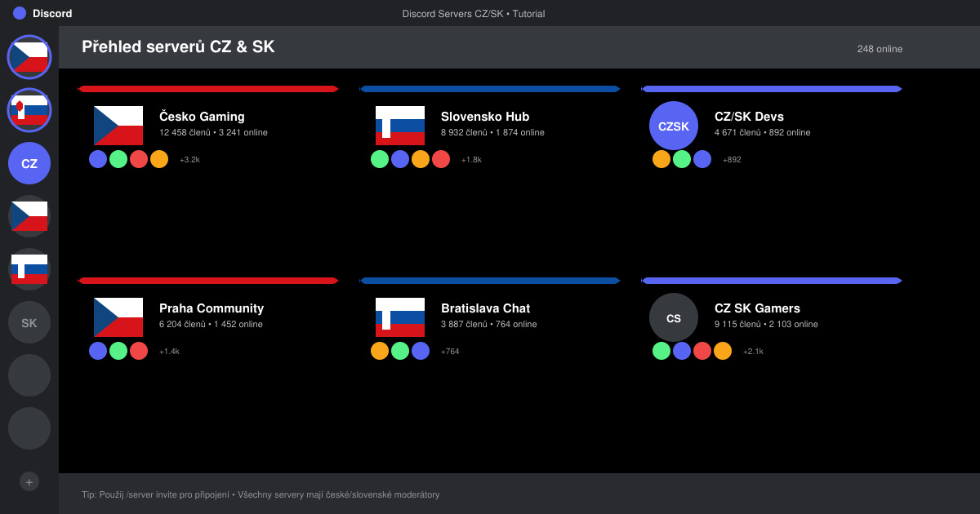Click green member avatar in Česko Gaming
This screenshot has height=514, width=980.
coord(118,159)
